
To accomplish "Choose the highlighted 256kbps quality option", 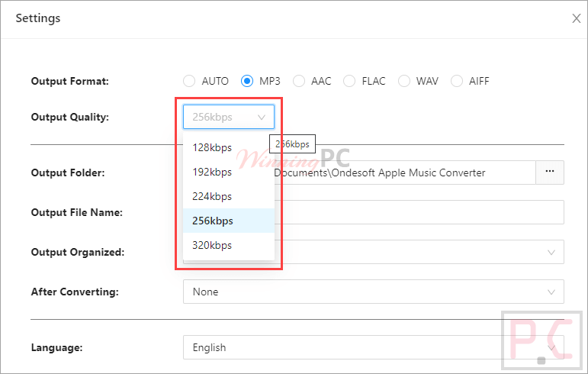I will point(229,221).
